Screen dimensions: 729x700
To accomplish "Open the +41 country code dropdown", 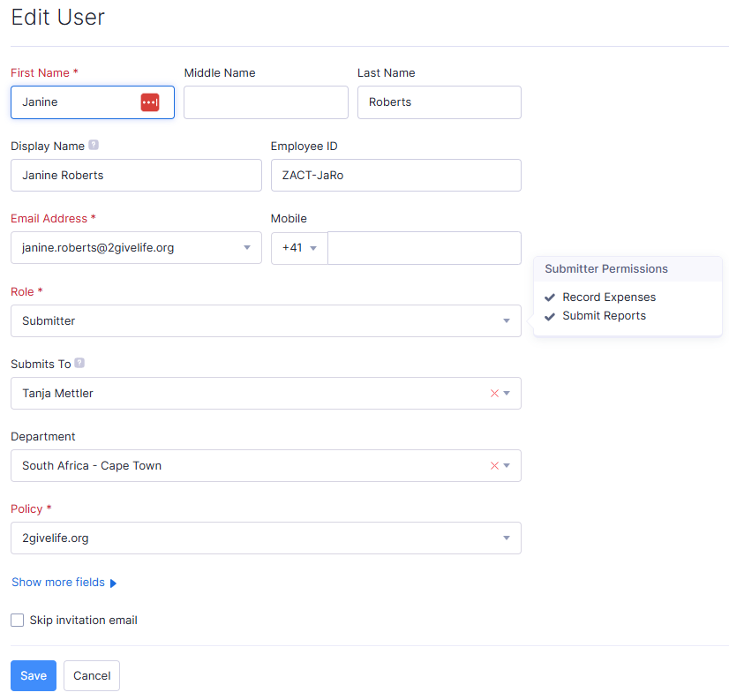I will click(299, 248).
